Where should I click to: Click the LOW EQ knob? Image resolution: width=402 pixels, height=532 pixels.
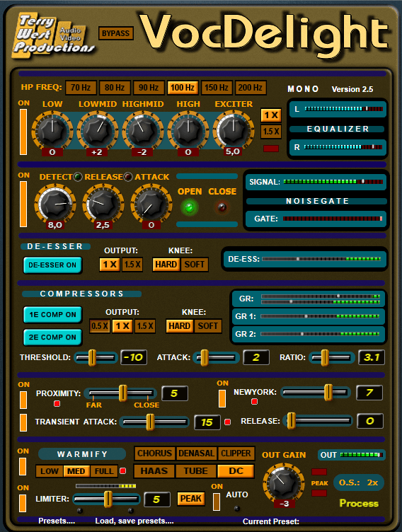[52, 131]
